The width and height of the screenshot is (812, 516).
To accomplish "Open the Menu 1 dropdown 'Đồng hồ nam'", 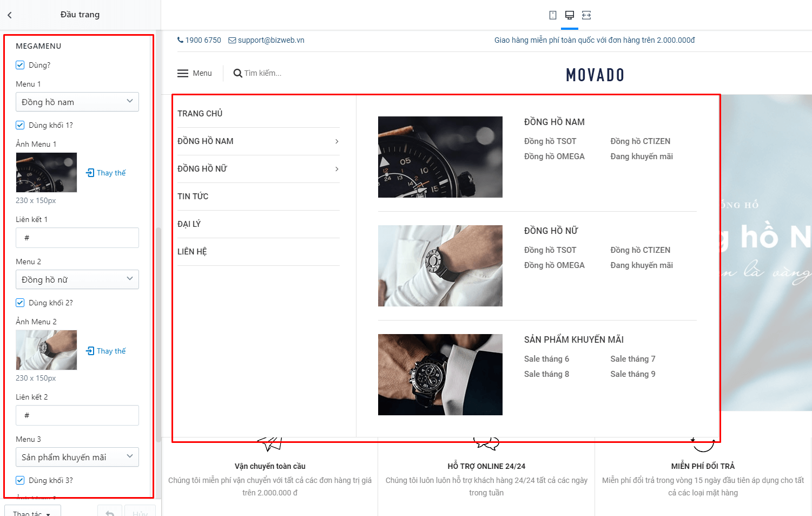I will [x=77, y=102].
